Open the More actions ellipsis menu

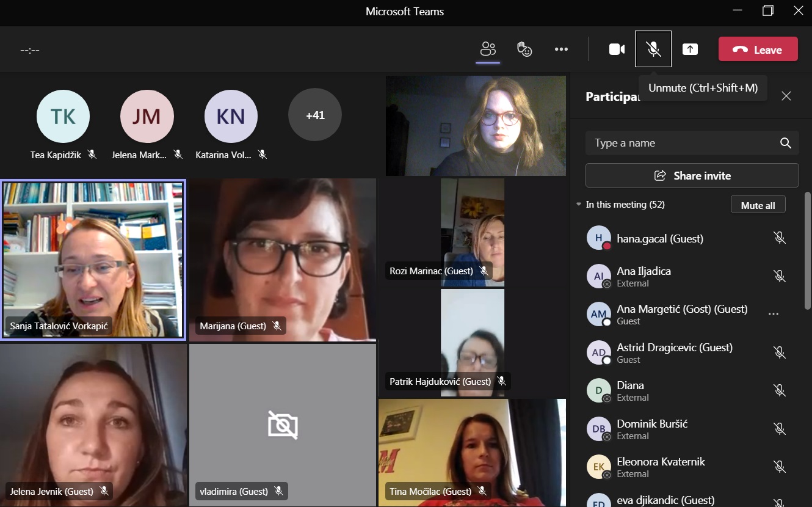pos(561,49)
